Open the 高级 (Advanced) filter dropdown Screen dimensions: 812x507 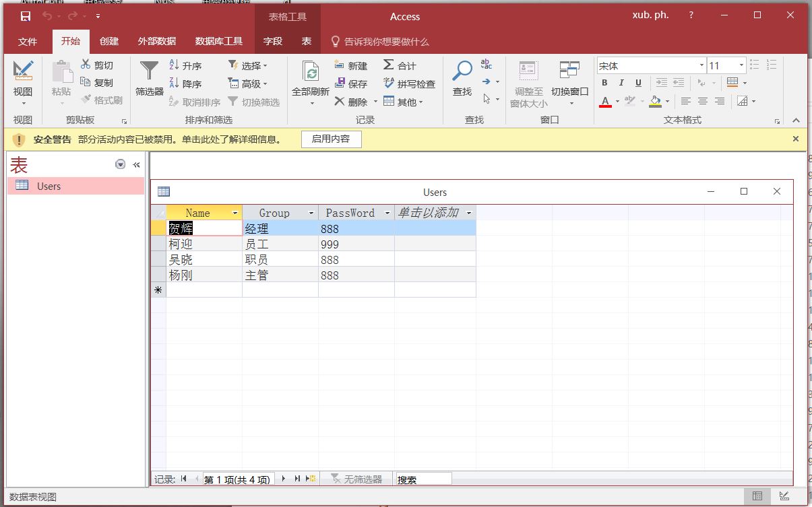pyautogui.click(x=248, y=83)
